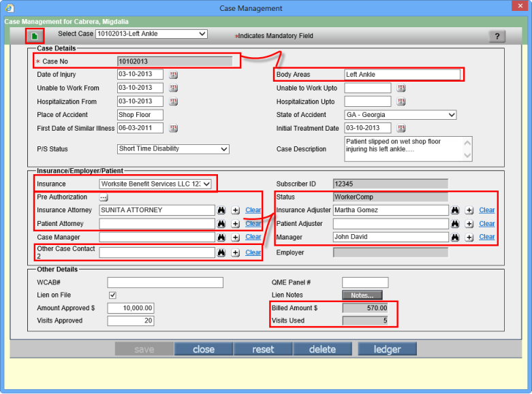Screen dimensions: 532x394
Task: Search Patient Adjuster with binoculars icon
Action: [455, 224]
